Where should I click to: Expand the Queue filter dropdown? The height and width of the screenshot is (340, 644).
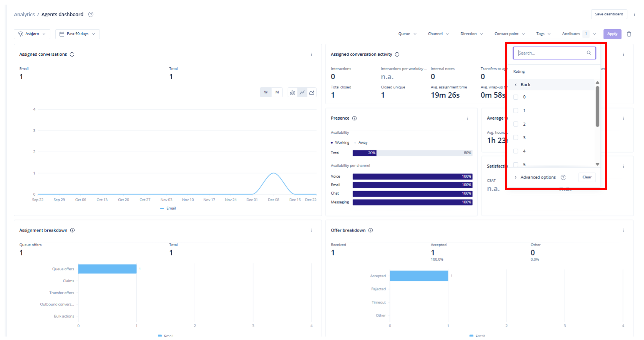(407, 34)
